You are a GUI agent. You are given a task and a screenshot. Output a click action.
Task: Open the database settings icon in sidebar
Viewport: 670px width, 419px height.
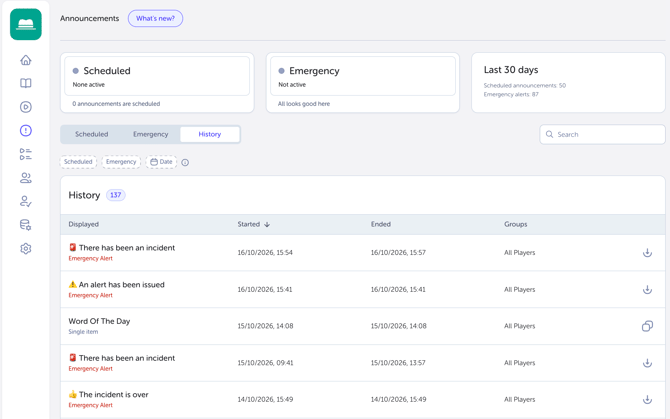(x=26, y=225)
